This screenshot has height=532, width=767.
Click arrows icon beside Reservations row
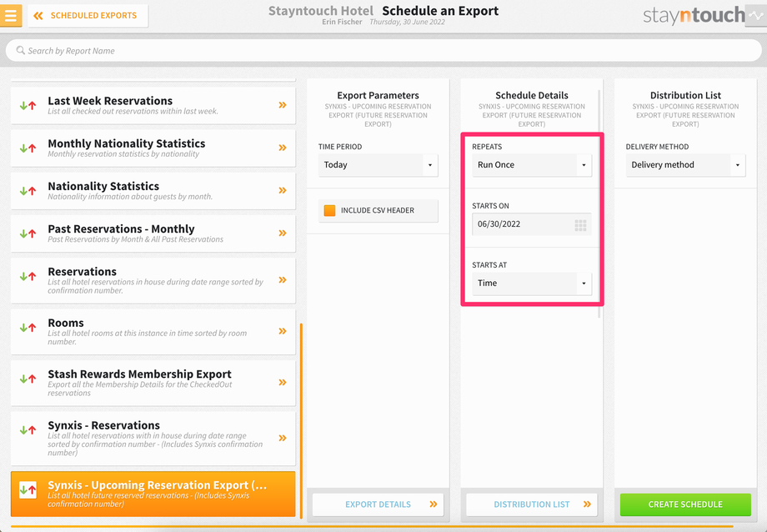[28, 276]
